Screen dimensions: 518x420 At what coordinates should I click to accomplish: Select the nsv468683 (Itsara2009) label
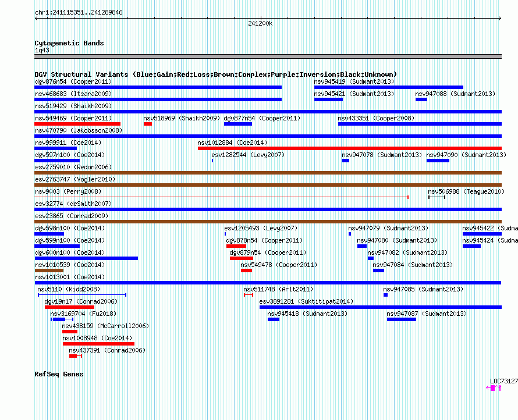point(73,94)
